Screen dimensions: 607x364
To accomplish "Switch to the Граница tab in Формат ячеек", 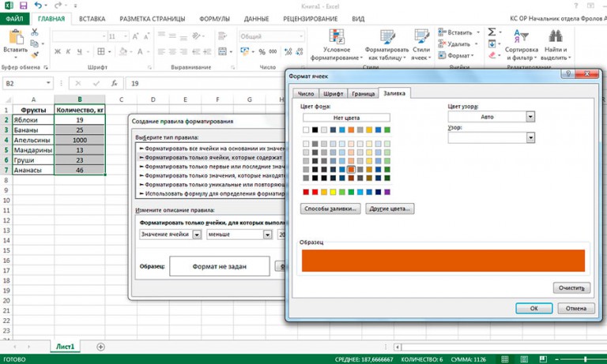I will (363, 94).
